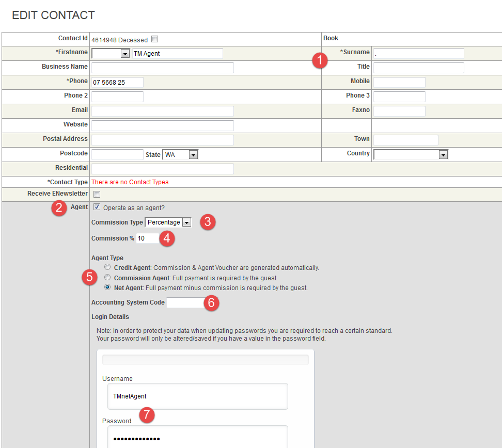Click the Town input field
The image size is (502, 448).
point(406,140)
